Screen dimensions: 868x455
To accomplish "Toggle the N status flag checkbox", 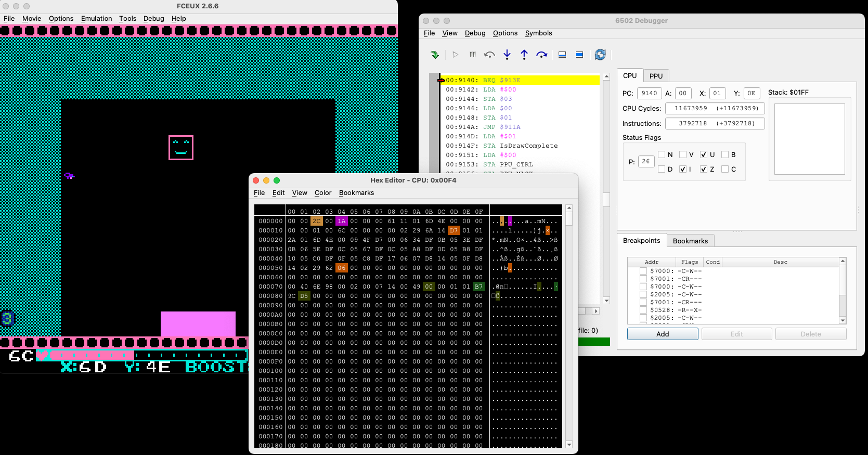I will [x=662, y=154].
